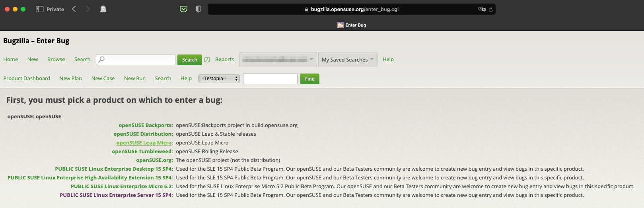Reload the page with the refresh icon
Viewport: 644px width, 208px height.
coord(491,10)
